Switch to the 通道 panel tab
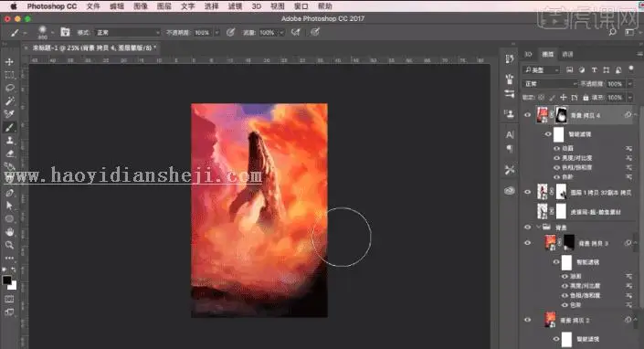Image resolution: width=644 pixels, height=349 pixels. click(x=567, y=54)
